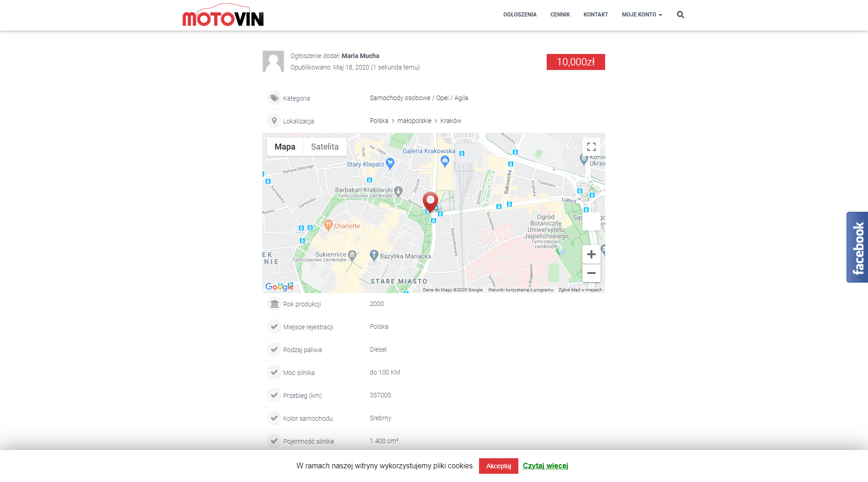Viewport: 868px width, 482px height.
Task: Click the seller avatar thumbnail
Action: click(273, 61)
